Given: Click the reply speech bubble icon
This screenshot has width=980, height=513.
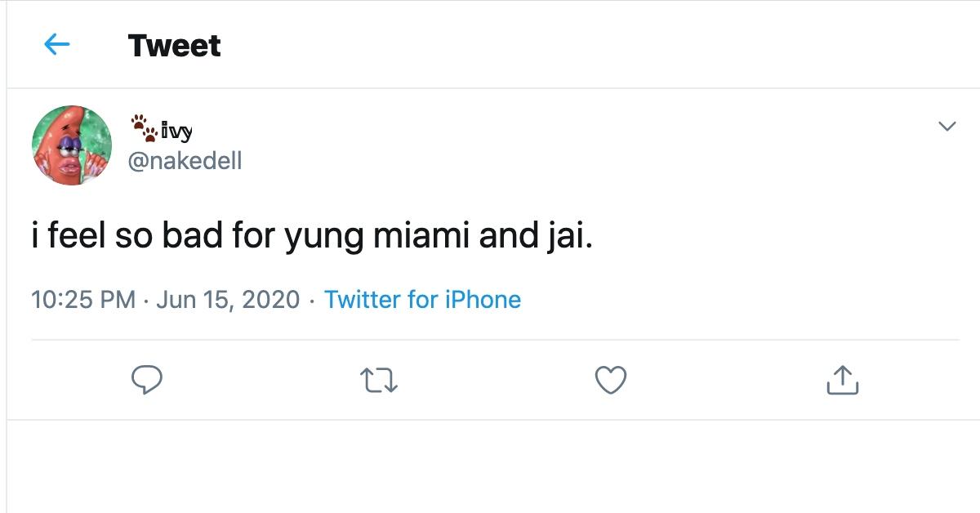Looking at the screenshot, I should tap(147, 380).
